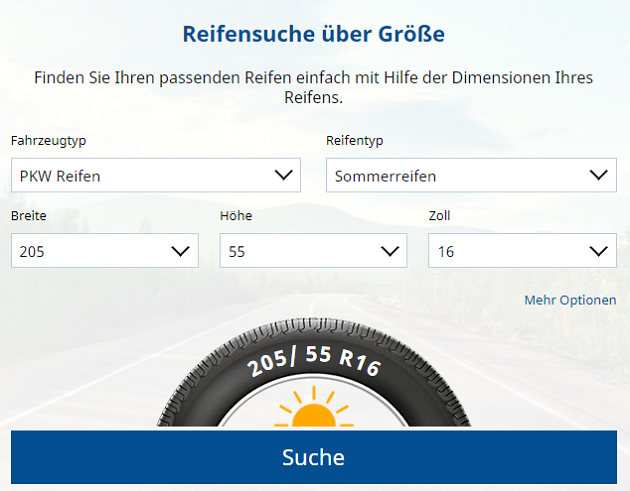Click the chevron arrow in the Breite field

pos(181,251)
